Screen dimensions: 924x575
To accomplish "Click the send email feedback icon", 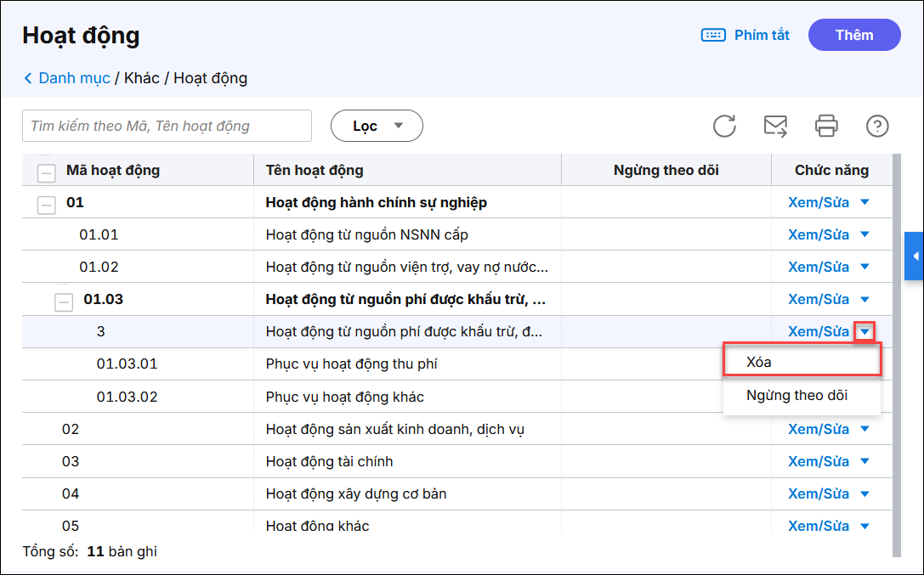I will [x=775, y=127].
